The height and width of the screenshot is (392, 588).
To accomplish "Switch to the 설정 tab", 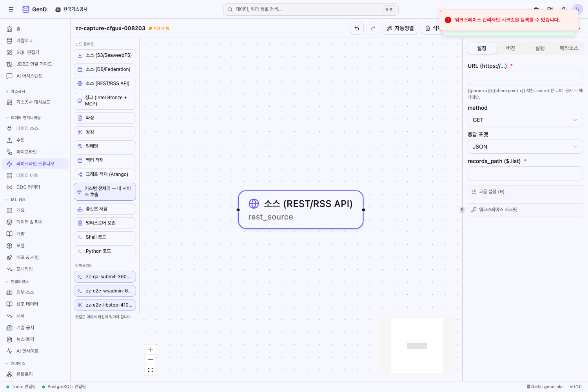I will [x=482, y=48].
